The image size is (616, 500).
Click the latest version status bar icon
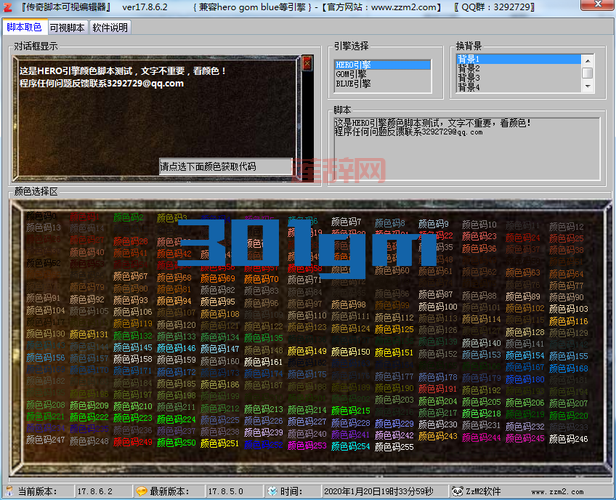[140, 492]
